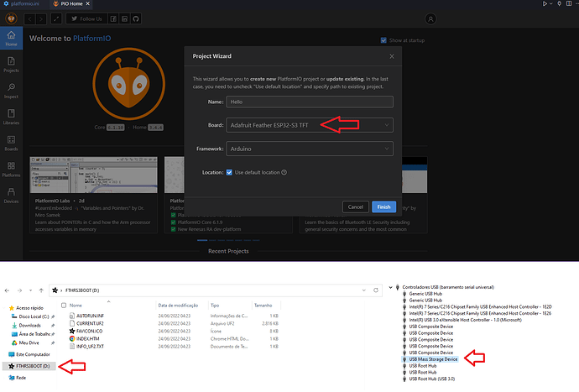Screen dimensions: 579x392
Task: Expand the Explorer address bar history dropdown
Action: click(x=363, y=290)
